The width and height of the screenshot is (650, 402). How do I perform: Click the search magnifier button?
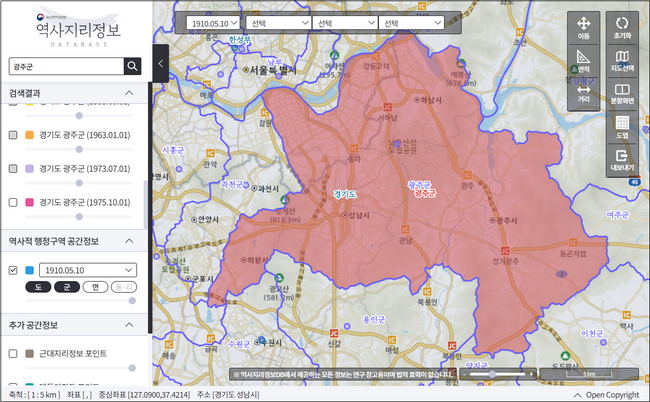[132, 66]
